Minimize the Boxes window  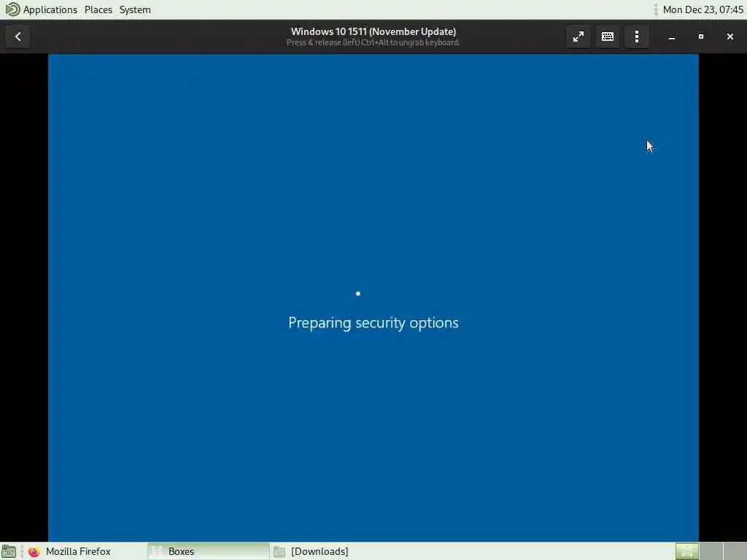[x=672, y=36]
